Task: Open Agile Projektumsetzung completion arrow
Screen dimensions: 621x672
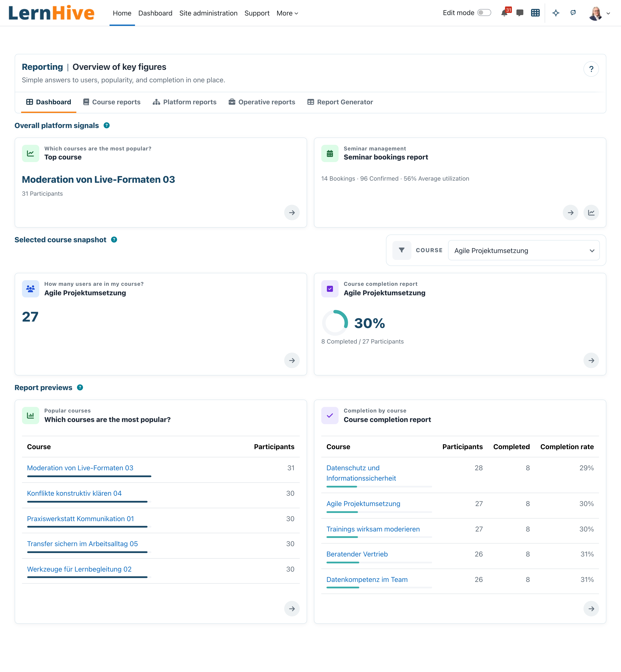Action: 591,360
